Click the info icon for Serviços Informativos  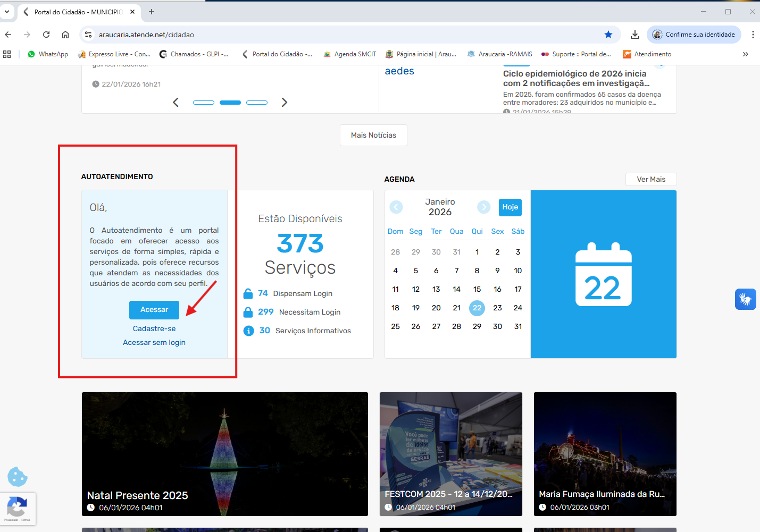pos(248,331)
